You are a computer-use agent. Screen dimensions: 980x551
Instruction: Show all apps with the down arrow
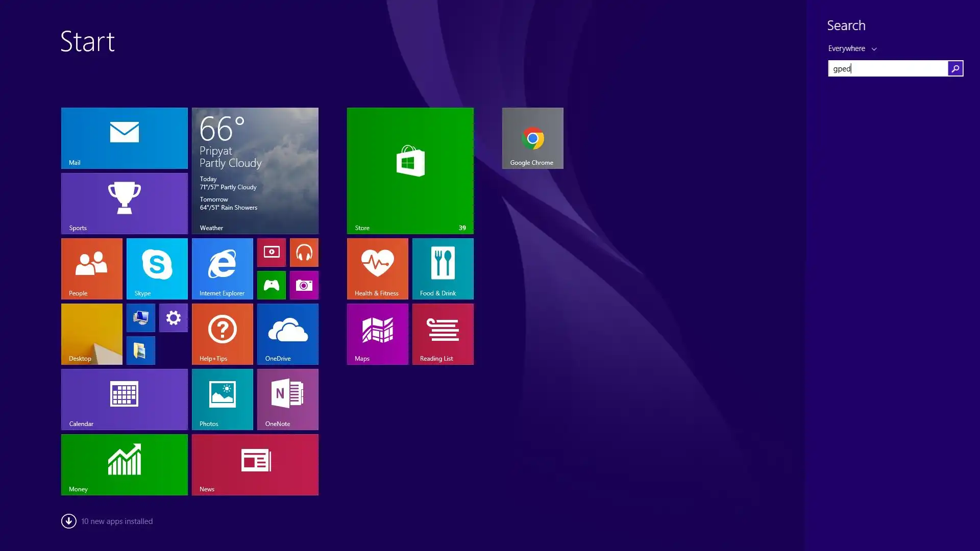[68, 521]
